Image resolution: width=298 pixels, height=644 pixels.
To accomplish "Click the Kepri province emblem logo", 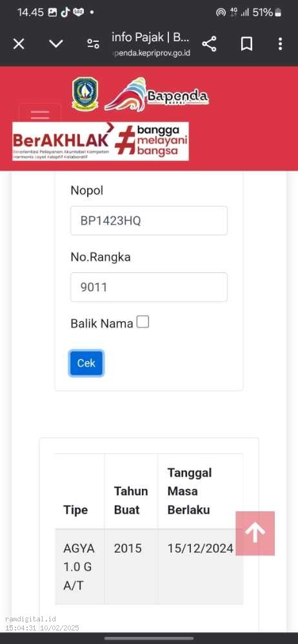I will [85, 93].
